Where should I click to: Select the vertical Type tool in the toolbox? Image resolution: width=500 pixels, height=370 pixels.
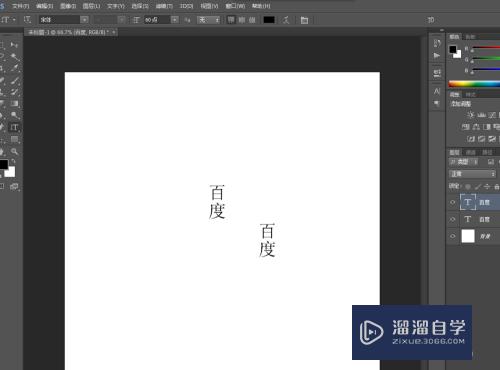coord(14,128)
